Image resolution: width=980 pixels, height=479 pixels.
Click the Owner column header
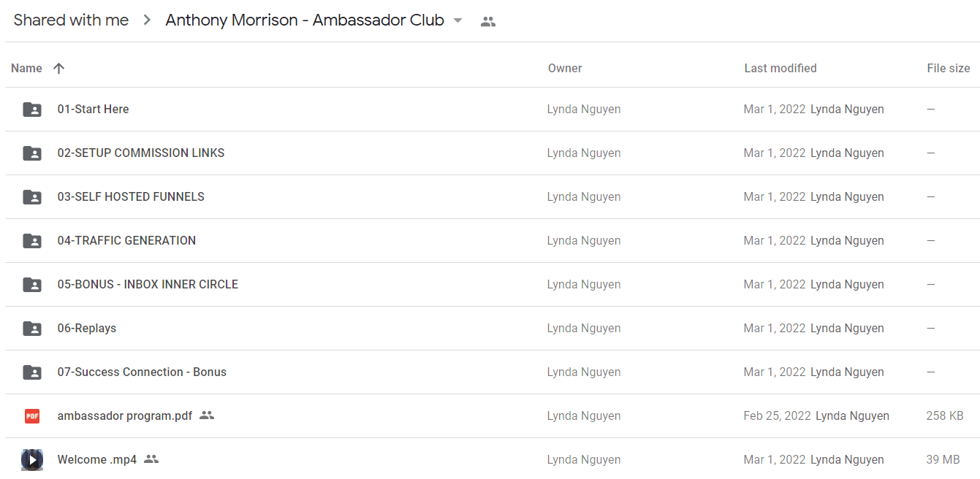pos(565,68)
